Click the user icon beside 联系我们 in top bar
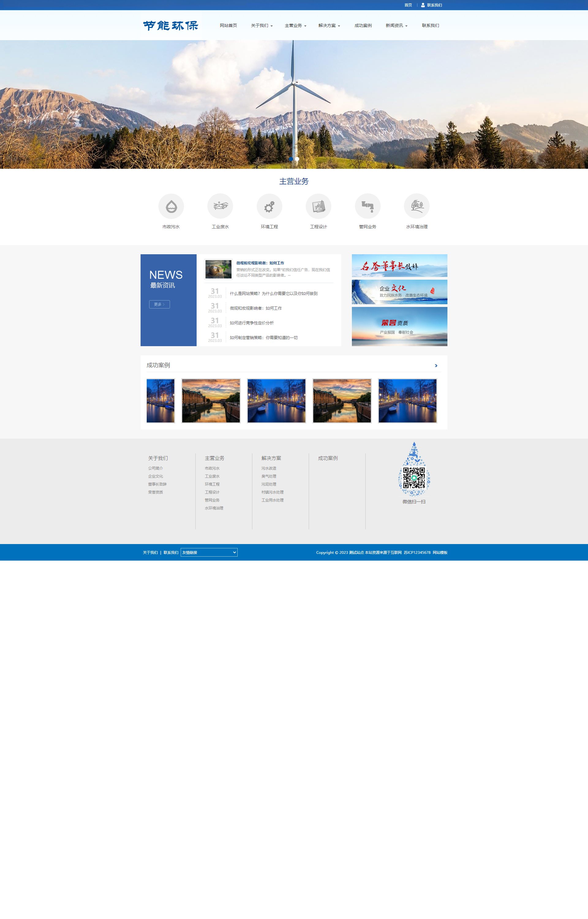 click(x=423, y=5)
